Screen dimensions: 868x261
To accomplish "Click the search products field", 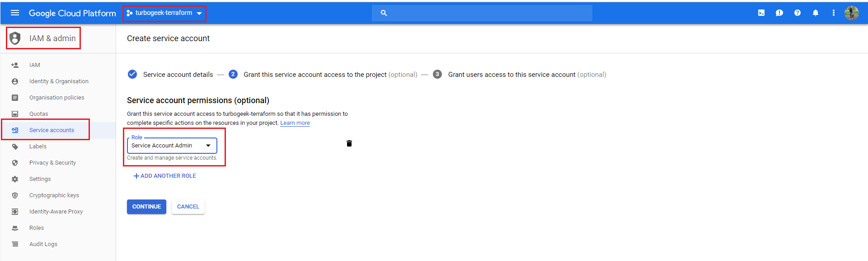I will (482, 13).
